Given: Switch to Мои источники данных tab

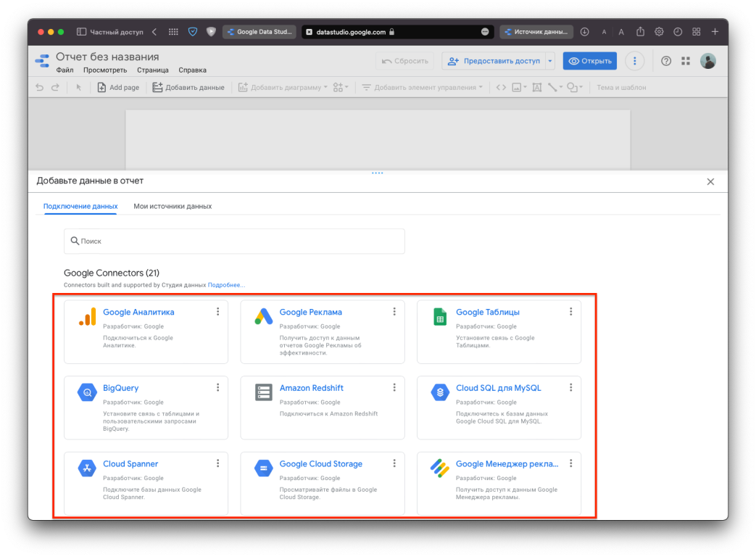Looking at the screenshot, I should (x=173, y=206).
